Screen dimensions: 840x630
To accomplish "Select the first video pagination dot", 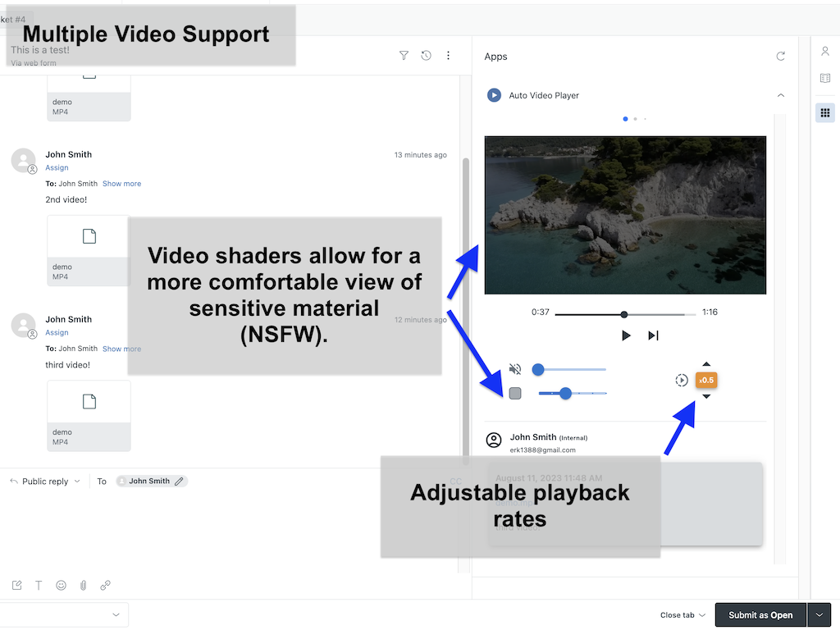I will pyautogui.click(x=625, y=119).
